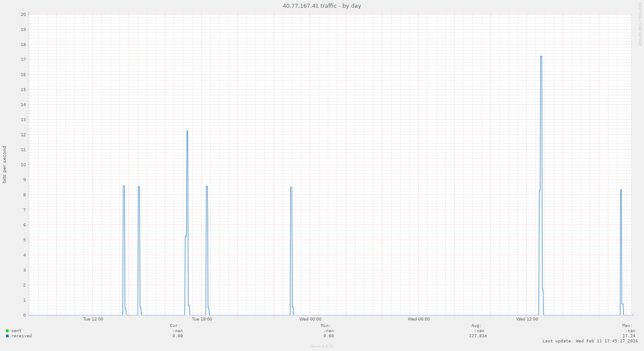This screenshot has height=351, width=644.
Task: Click the 'Tue 18:00' time axis label
Action: [x=202, y=319]
